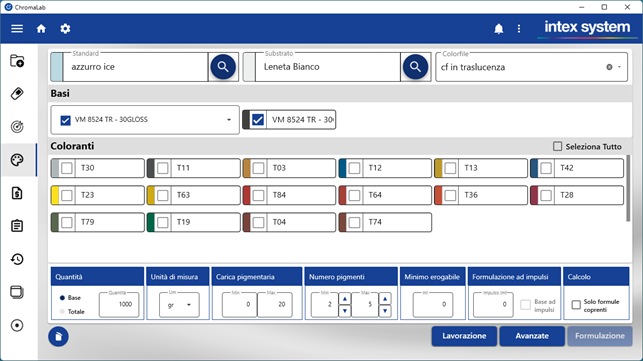Image resolution: width=643 pixels, height=361 pixels.
Task: Click the Carica pigmentaria Max field
Action: 275,304
